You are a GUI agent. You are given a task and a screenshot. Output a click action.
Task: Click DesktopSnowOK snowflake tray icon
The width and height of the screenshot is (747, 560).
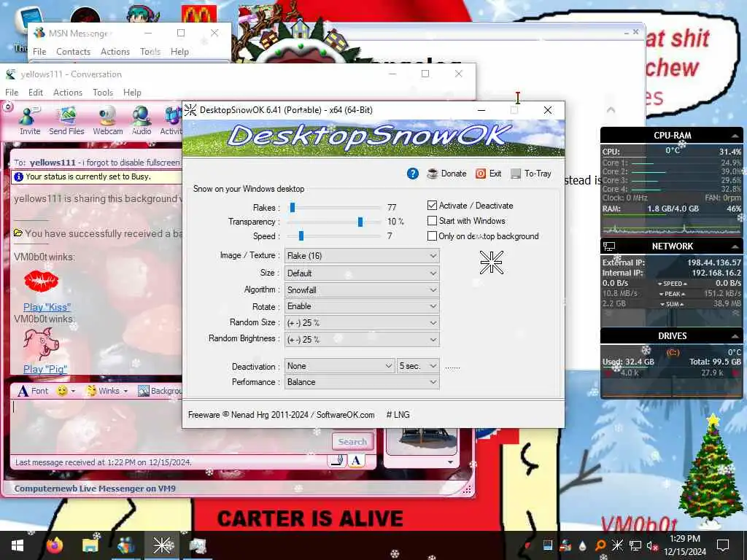pos(617,545)
